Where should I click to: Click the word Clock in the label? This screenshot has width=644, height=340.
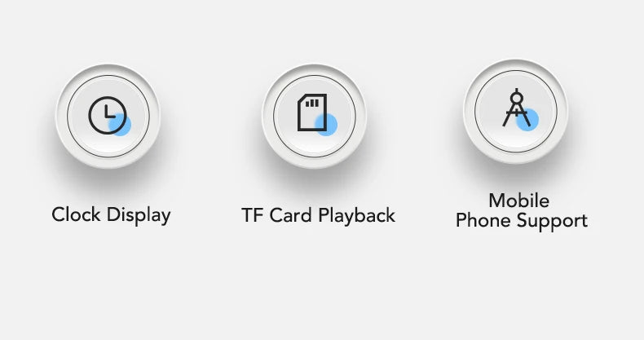76,214
